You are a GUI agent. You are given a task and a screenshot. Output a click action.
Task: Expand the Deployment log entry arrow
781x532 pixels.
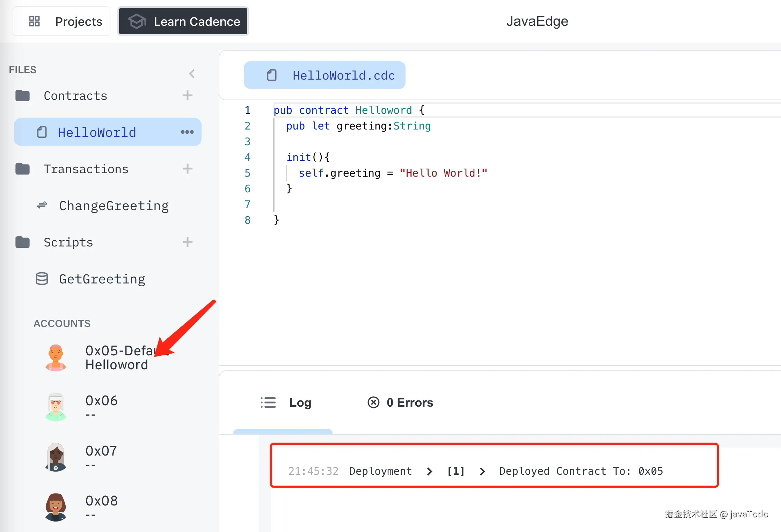pyautogui.click(x=430, y=472)
